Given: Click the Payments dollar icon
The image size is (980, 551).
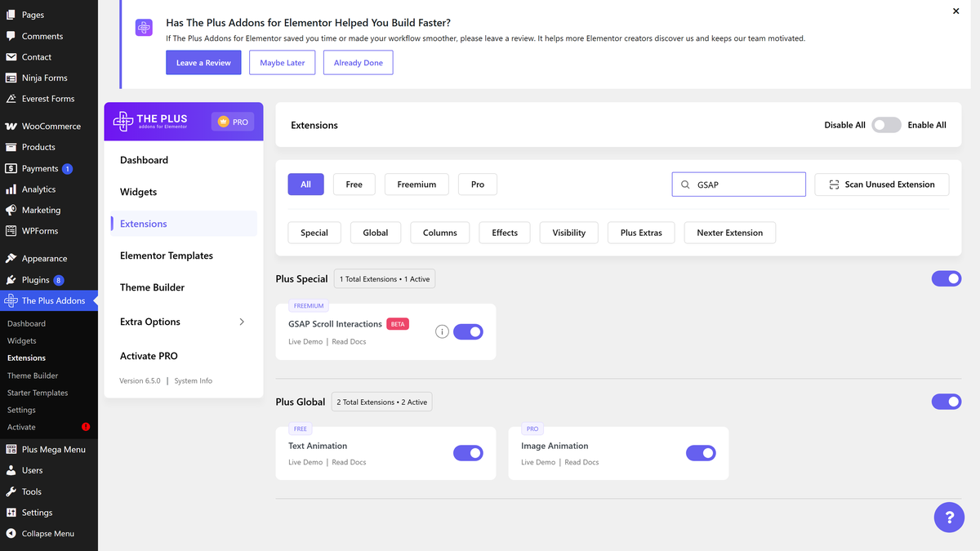Looking at the screenshot, I should coord(11,168).
